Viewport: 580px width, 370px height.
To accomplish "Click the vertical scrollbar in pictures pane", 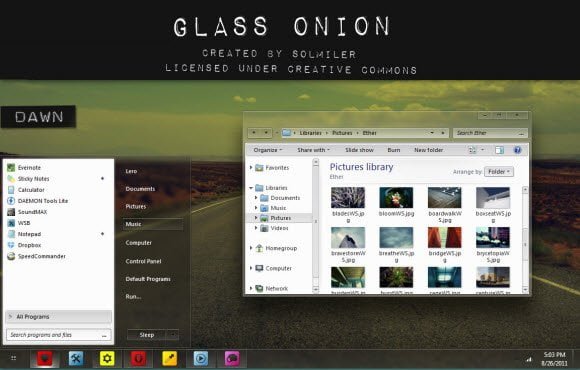I will point(525,240).
